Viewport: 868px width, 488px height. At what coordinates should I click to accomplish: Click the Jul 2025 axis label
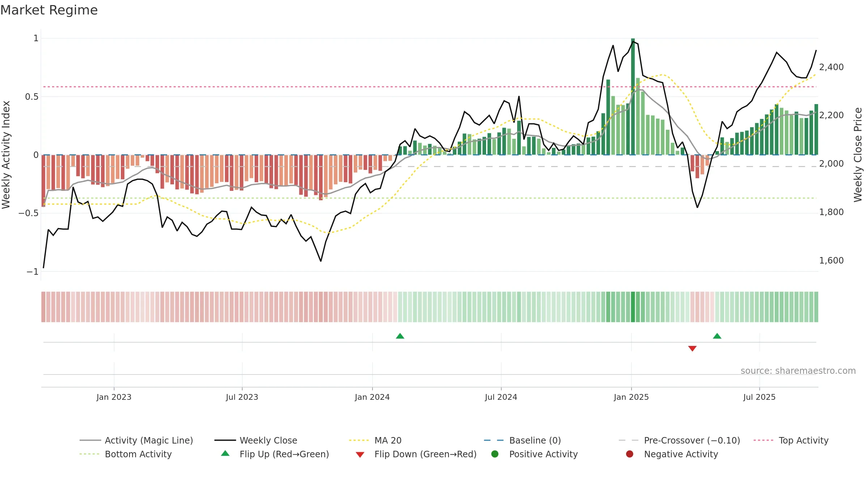pos(759,397)
